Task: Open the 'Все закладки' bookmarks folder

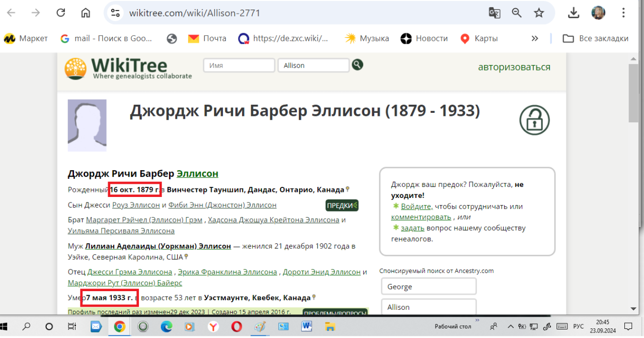Action: 596,38
